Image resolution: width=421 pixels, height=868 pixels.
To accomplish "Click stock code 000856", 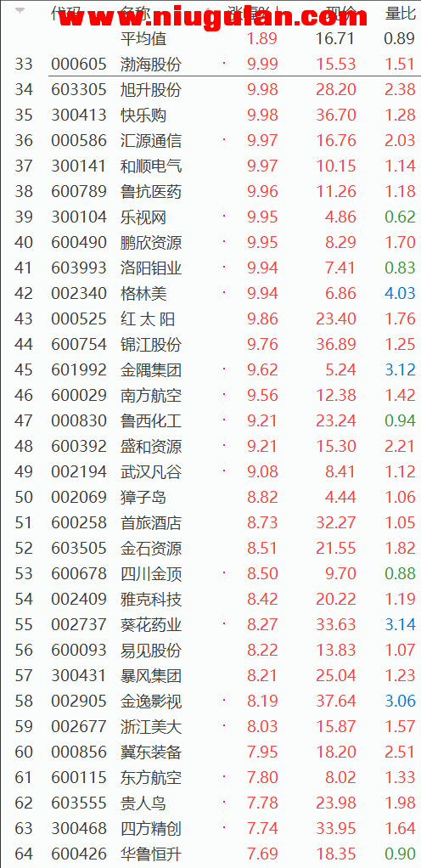I will [79, 752].
